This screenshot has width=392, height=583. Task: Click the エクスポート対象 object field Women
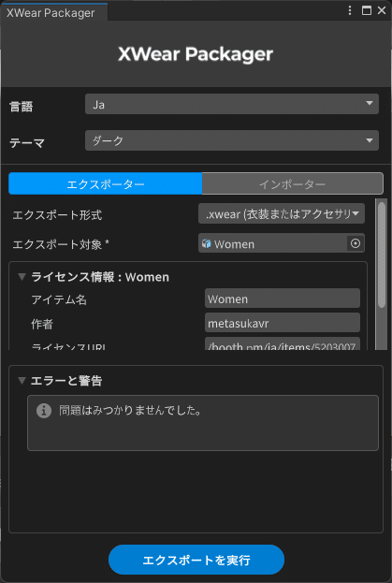[282, 243]
